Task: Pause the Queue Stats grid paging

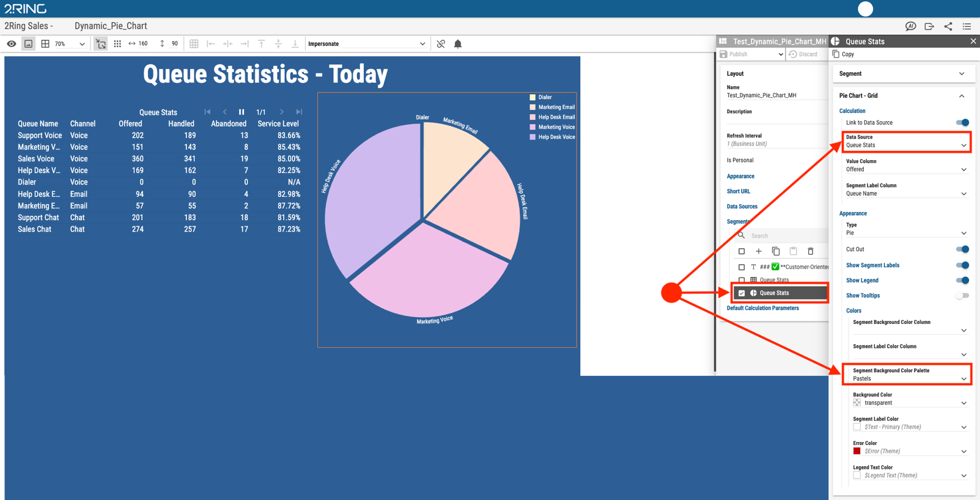Action: (241, 112)
